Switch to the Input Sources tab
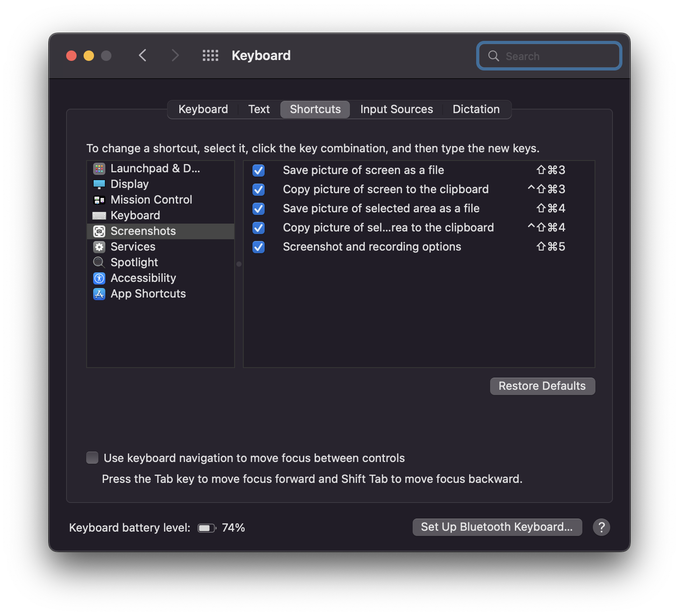The width and height of the screenshot is (679, 616). coord(397,109)
